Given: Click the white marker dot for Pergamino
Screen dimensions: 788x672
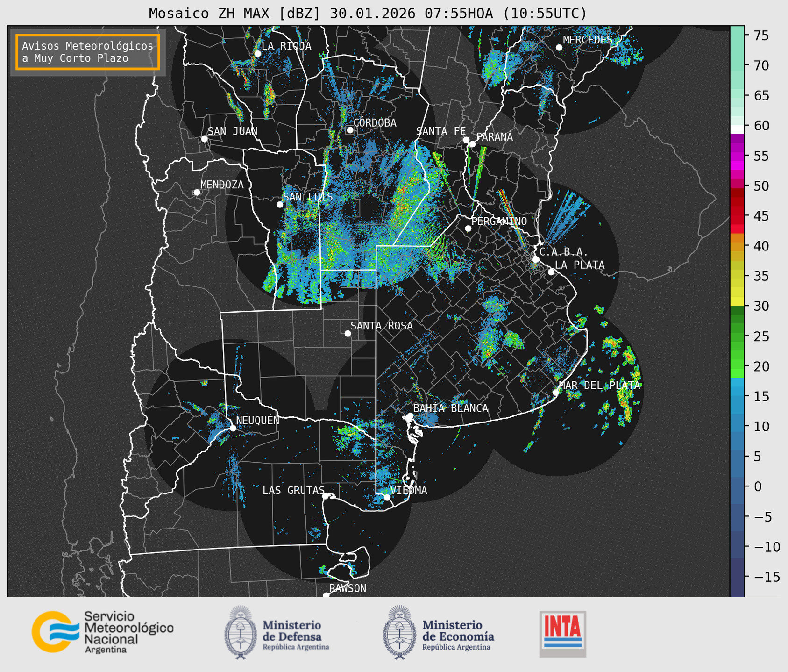Looking at the screenshot, I should point(468,229).
